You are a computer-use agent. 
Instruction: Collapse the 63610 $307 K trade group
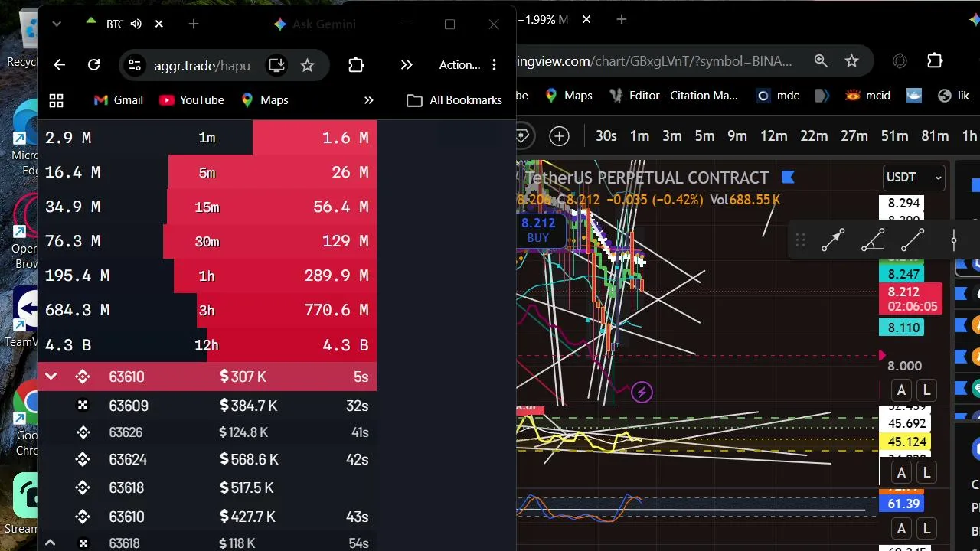point(51,377)
